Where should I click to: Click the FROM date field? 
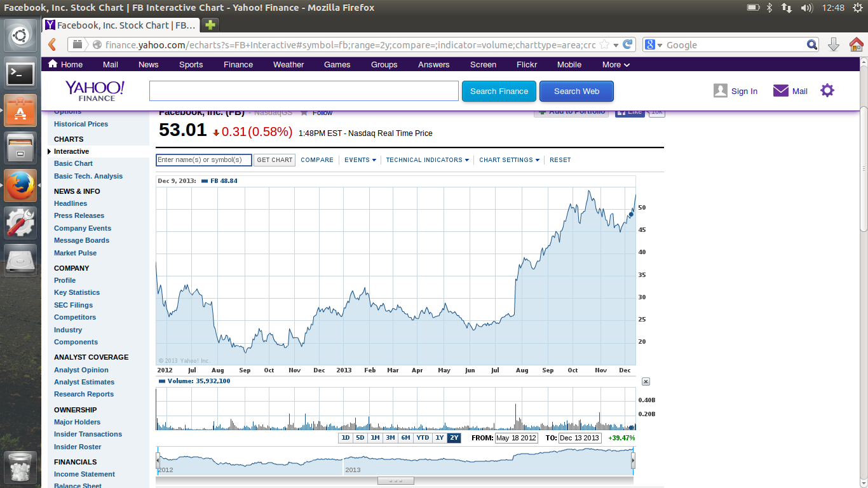click(516, 438)
